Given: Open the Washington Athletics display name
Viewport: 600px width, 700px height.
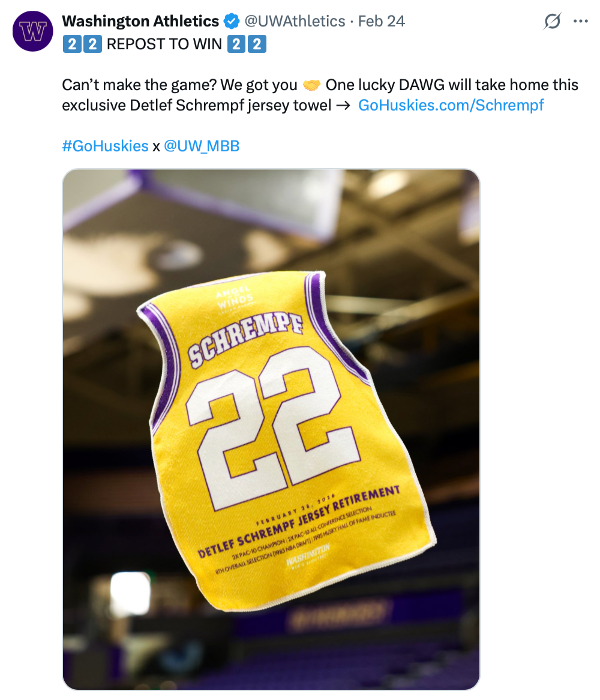Looking at the screenshot, I should pyautogui.click(x=140, y=22).
